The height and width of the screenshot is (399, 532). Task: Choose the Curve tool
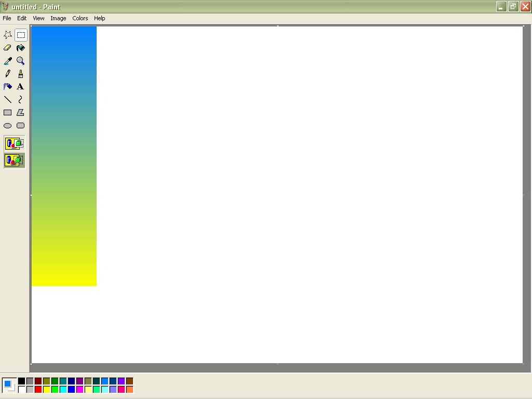[x=21, y=99]
